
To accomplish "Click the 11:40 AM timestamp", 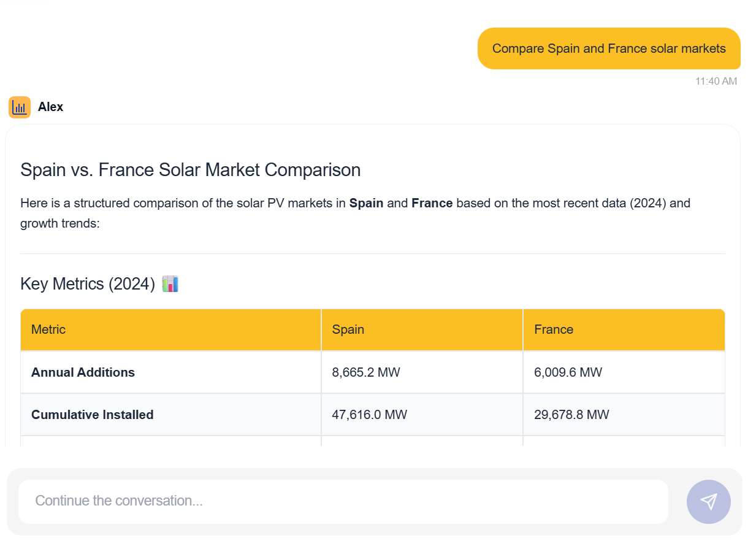I will pos(716,81).
